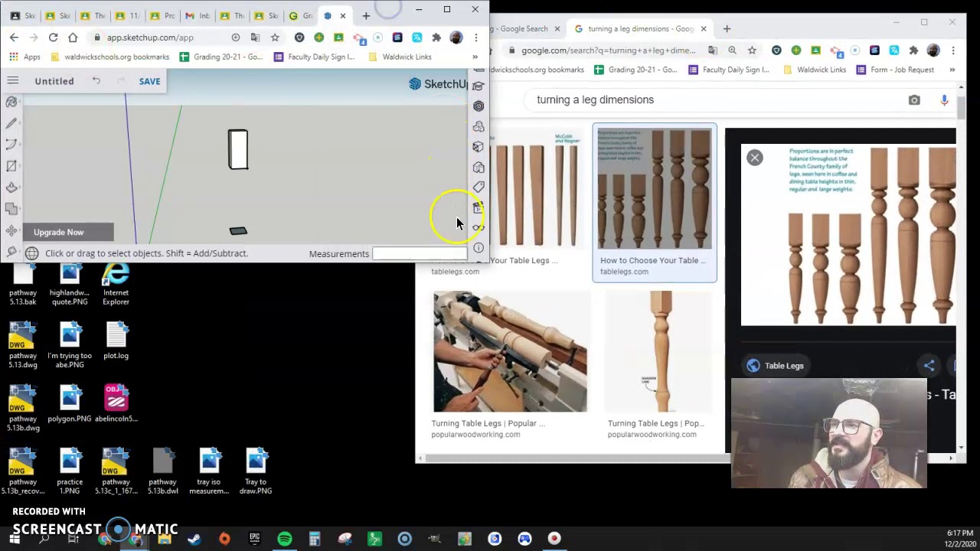Click the Untitled model name
This screenshot has width=980, height=551.
pyautogui.click(x=54, y=81)
